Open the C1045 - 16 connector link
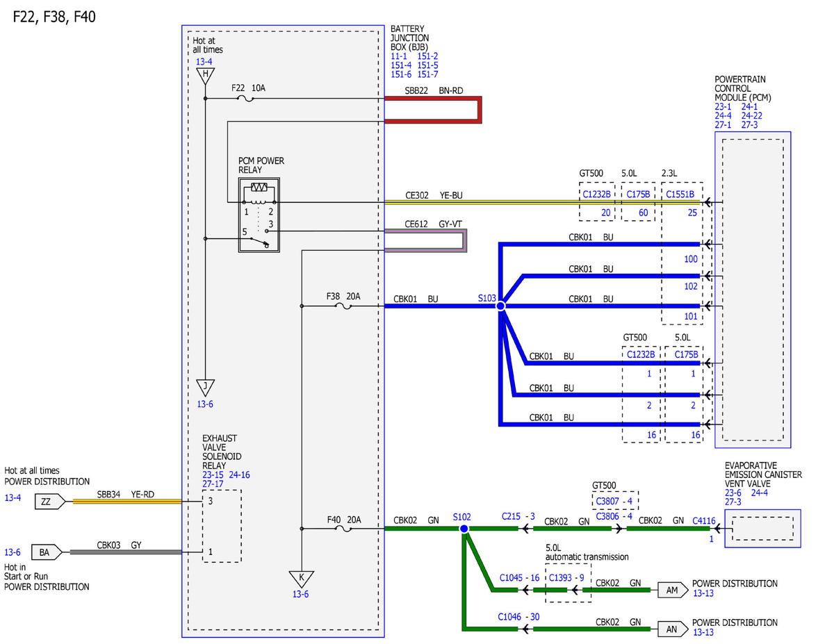The height and width of the screenshot is (644, 834). click(520, 577)
